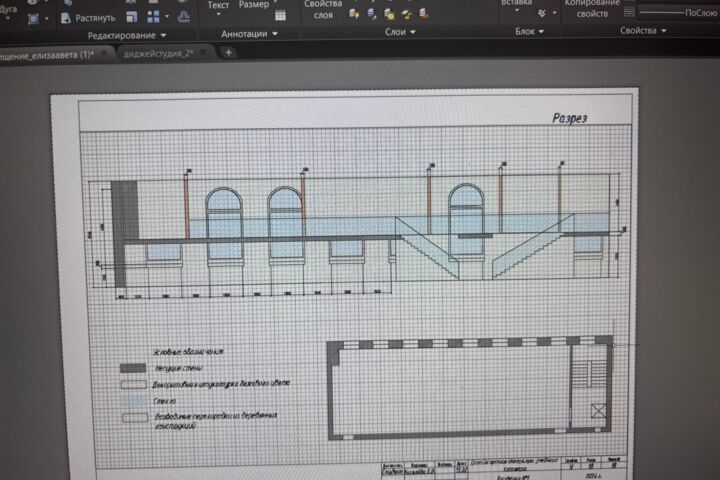Select the Условные обозначения legend heading
This screenshot has height=480, width=720.
188,352
